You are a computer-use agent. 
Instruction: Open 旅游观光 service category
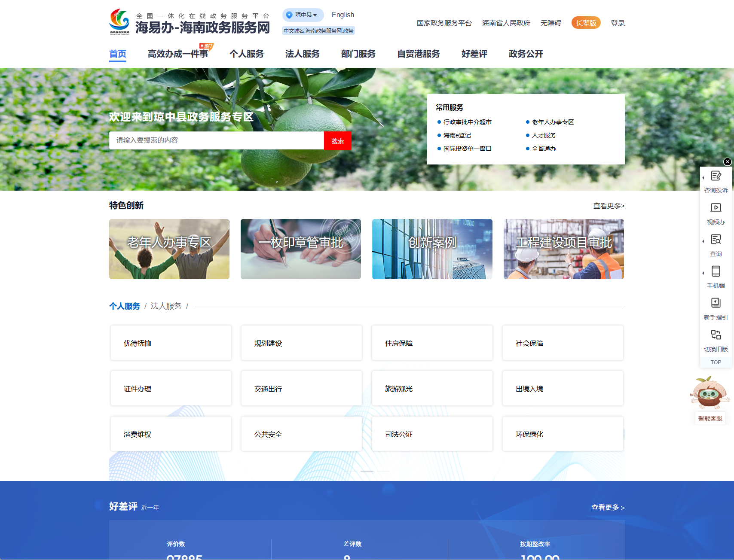click(432, 388)
